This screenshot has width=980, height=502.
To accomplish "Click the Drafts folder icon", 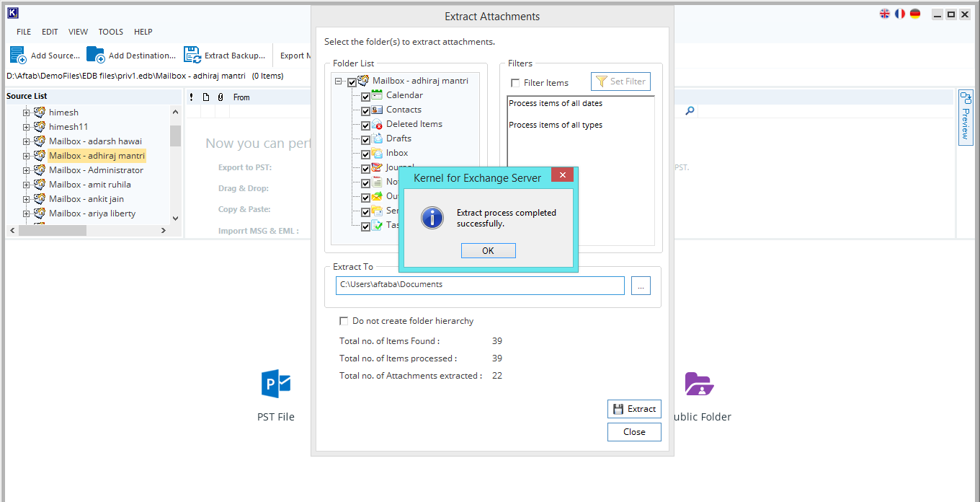I will point(377,138).
